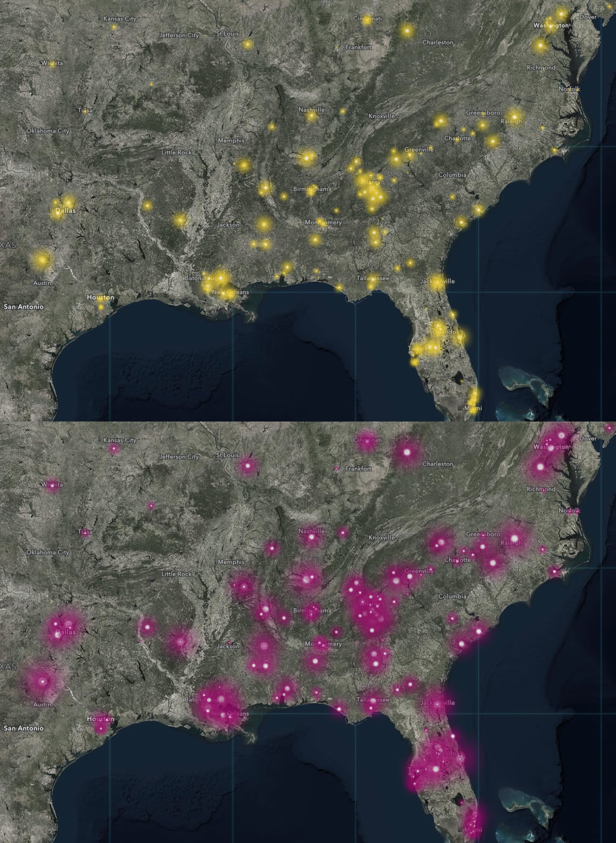Click the Kansas City label on the yellow map
616x843 pixels.
[120, 18]
